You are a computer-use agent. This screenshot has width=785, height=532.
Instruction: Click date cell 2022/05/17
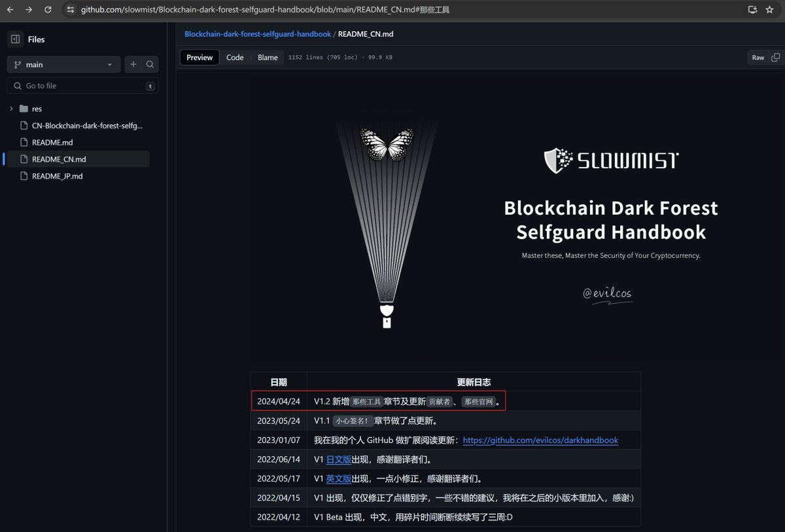pos(279,478)
